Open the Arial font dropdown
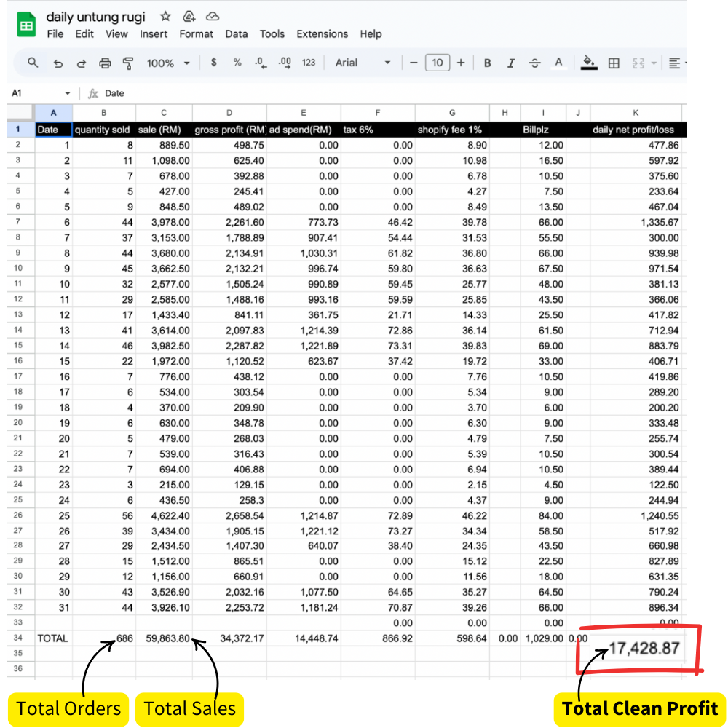Screen dimensions: 728x728 [x=363, y=63]
